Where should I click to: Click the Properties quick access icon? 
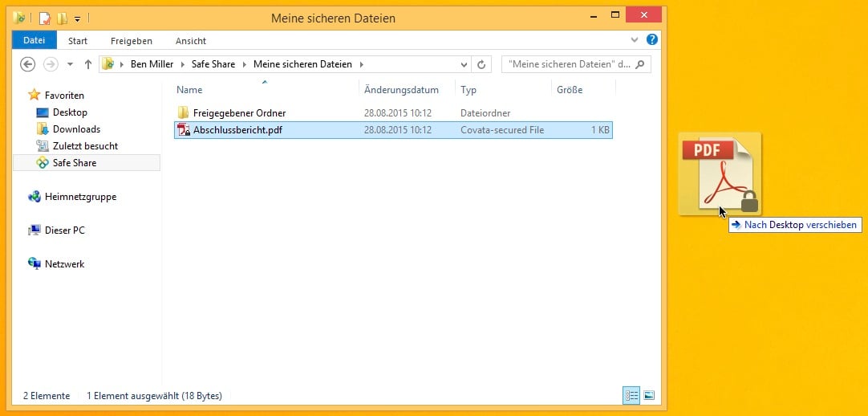tap(45, 18)
